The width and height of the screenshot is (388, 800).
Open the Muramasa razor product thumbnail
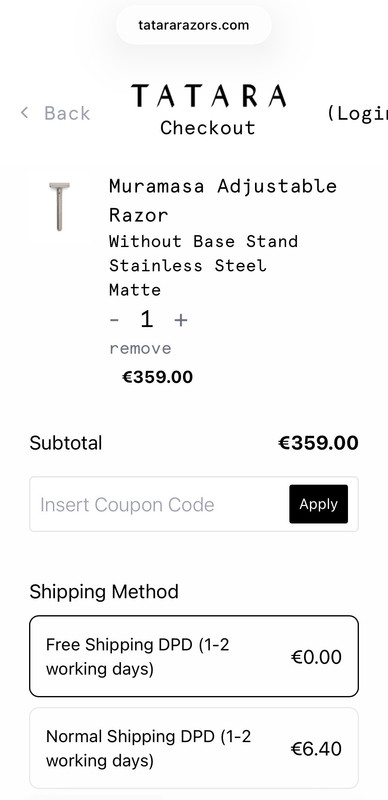[x=59, y=207]
